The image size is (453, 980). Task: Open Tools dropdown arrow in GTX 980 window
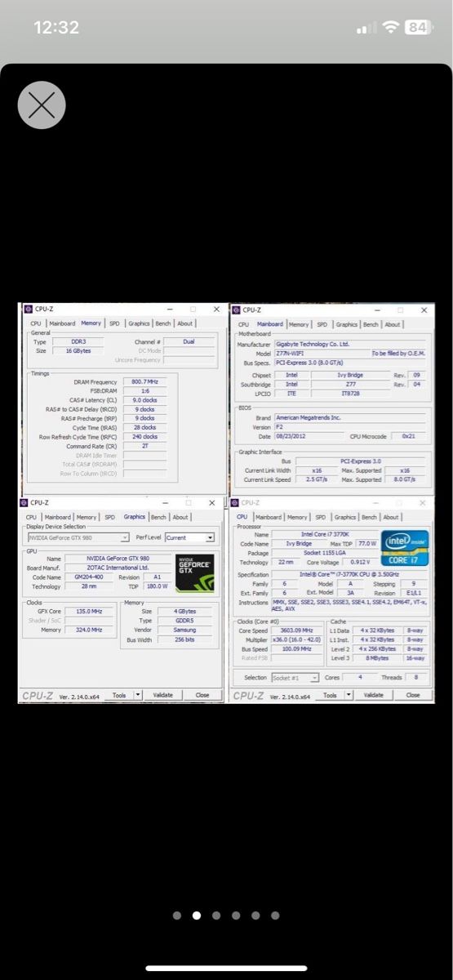(137, 695)
